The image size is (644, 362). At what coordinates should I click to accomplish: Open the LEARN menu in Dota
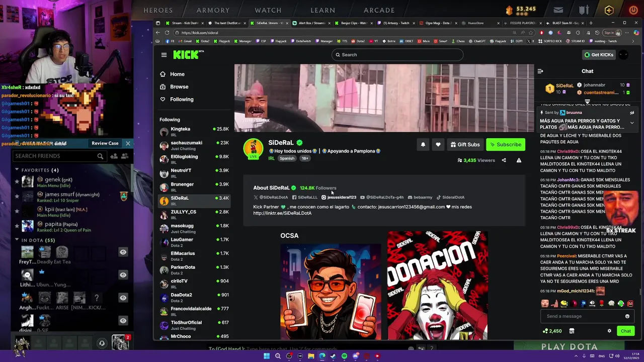pos(323,10)
